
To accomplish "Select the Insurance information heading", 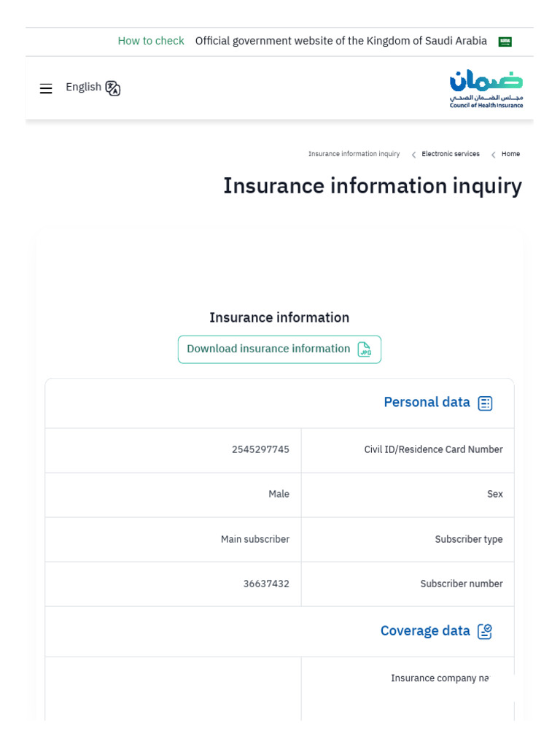I will [279, 318].
